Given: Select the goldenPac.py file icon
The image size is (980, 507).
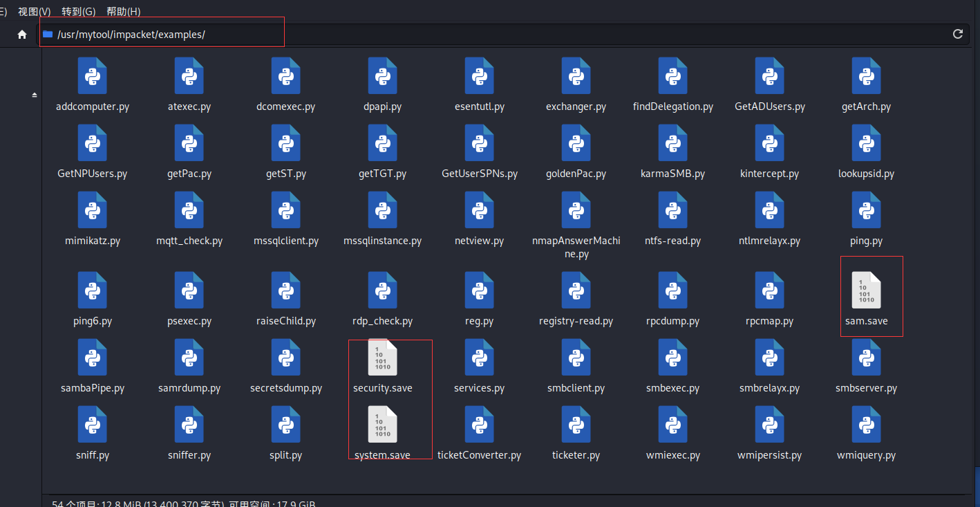Looking at the screenshot, I should pos(576,143).
